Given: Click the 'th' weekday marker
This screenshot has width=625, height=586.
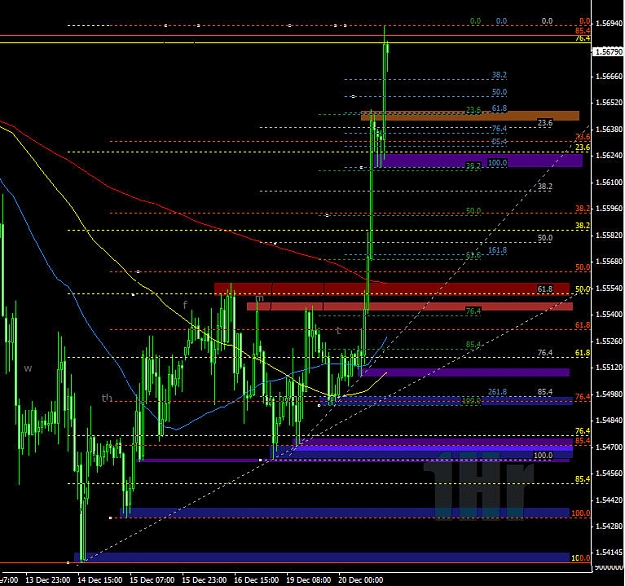Looking at the screenshot, I should point(107,398).
